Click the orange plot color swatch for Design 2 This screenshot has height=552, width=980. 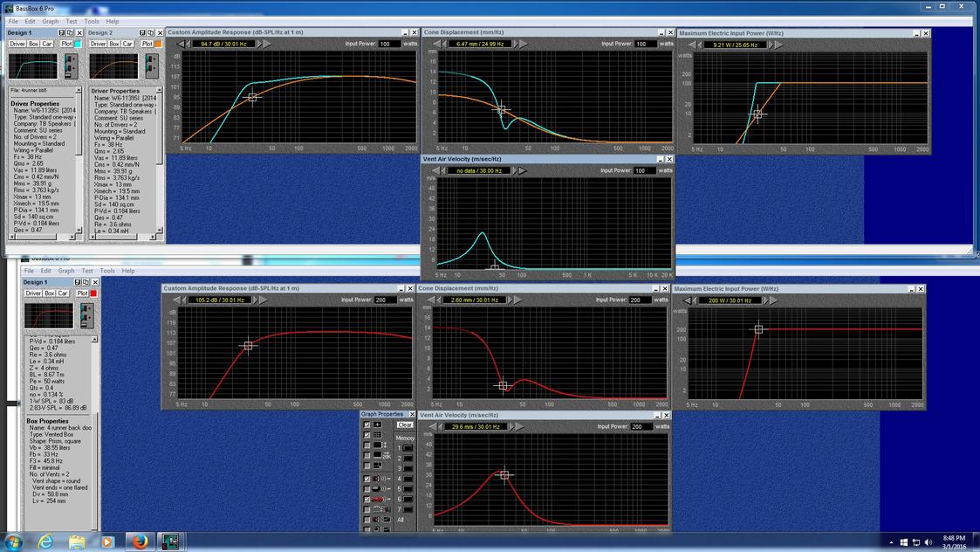(x=159, y=44)
